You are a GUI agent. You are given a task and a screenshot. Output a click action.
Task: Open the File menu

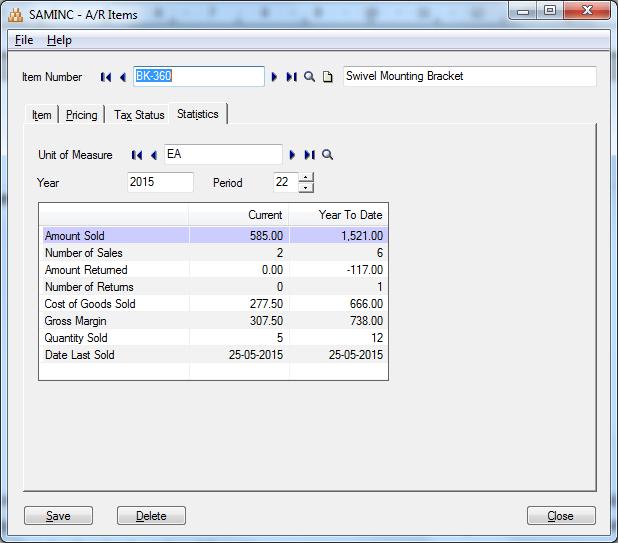[24, 40]
